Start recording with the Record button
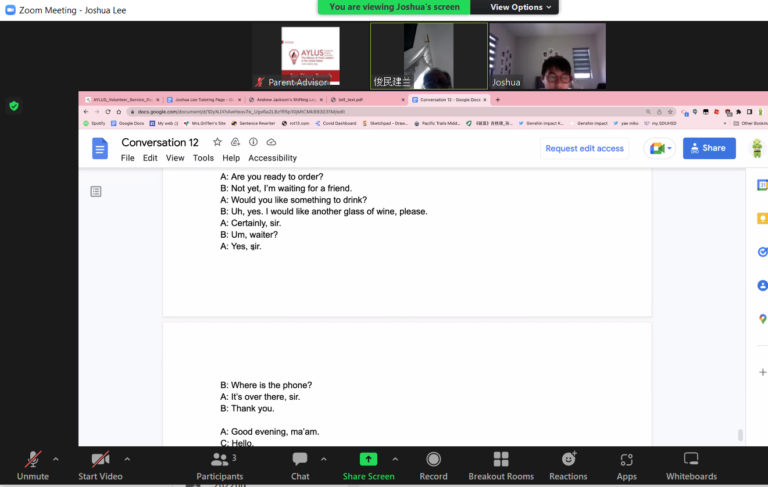Screen dimensions: 768x487 (433, 466)
